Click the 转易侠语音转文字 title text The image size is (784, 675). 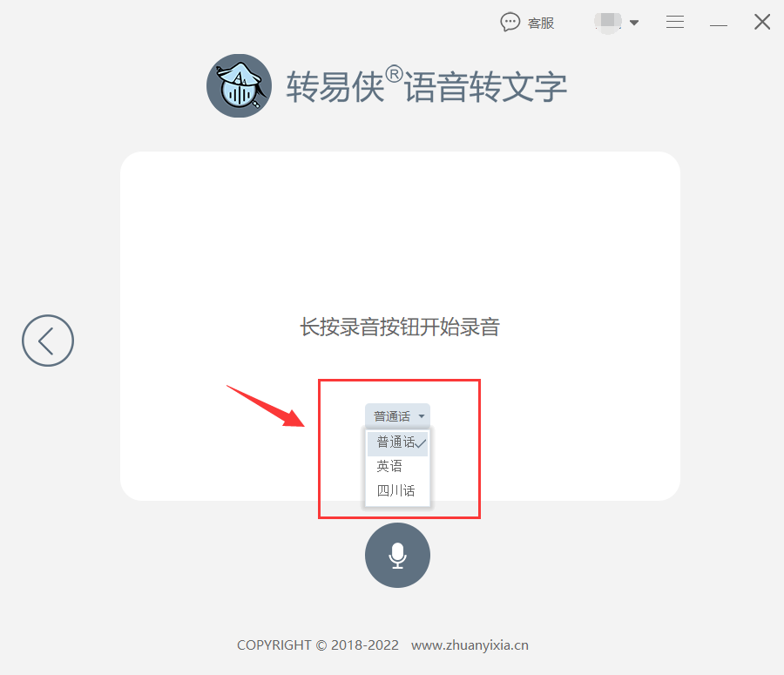(x=427, y=86)
